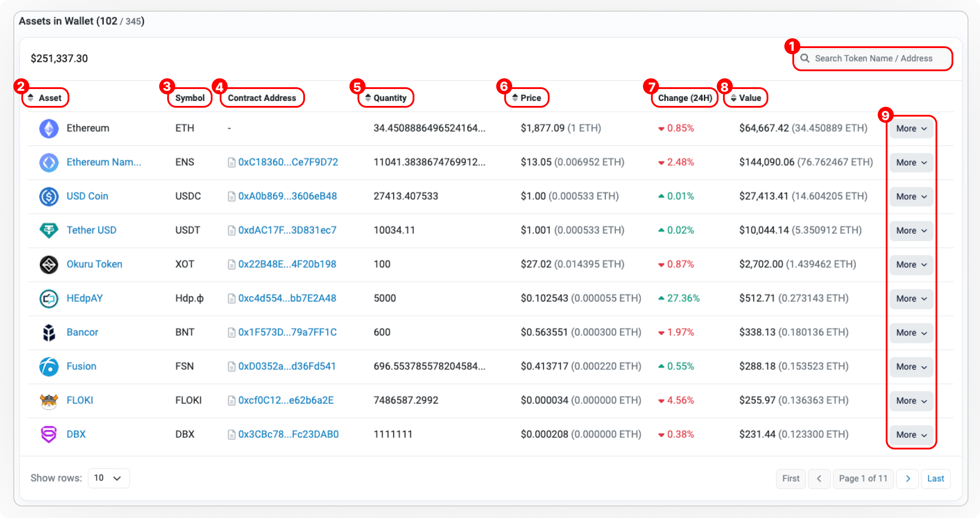Click the Ethereum token logo icon
The image size is (980, 518).
tap(49, 129)
